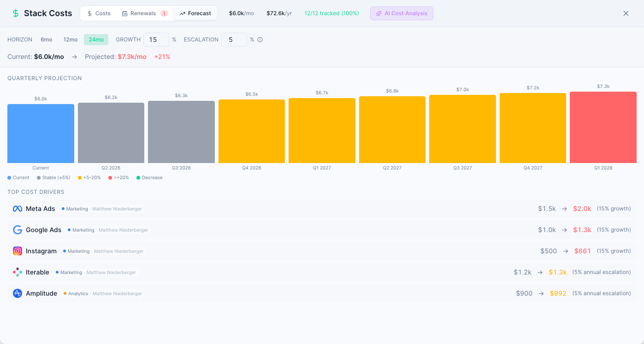The image size is (644, 344).
Task: Open the Renewals tab
Action: tap(143, 13)
